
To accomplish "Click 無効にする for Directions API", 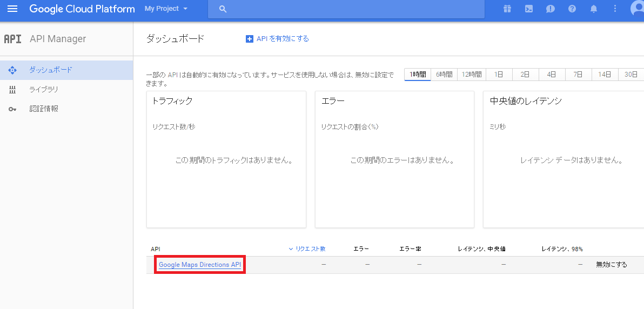I will click(612, 265).
